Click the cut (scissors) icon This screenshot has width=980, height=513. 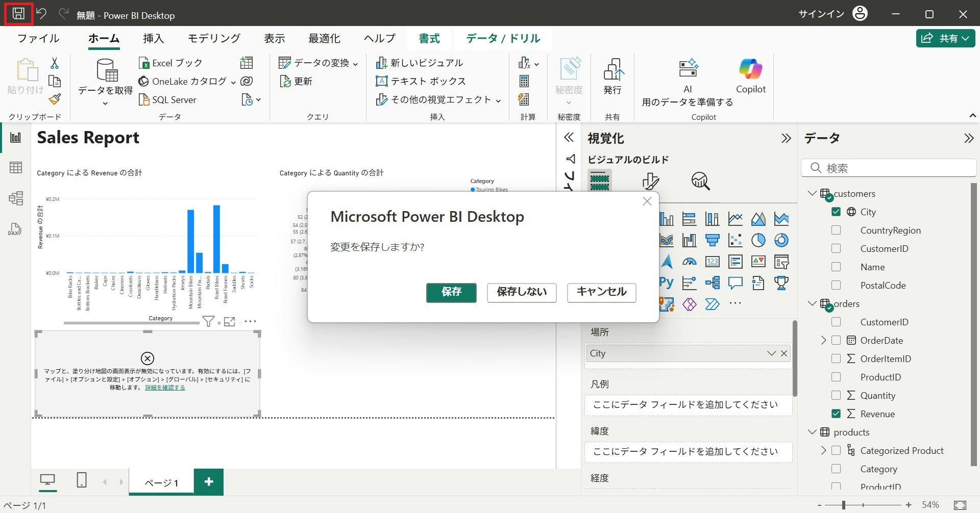click(x=55, y=63)
